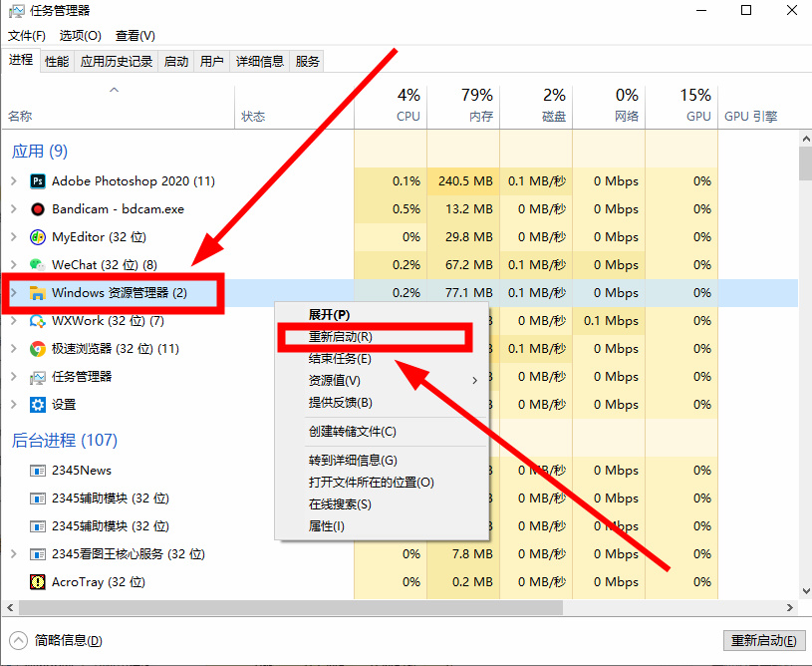812x666 pixels.
Task: Expand the 2345看图王核心服务 process group
Action: (x=14, y=553)
